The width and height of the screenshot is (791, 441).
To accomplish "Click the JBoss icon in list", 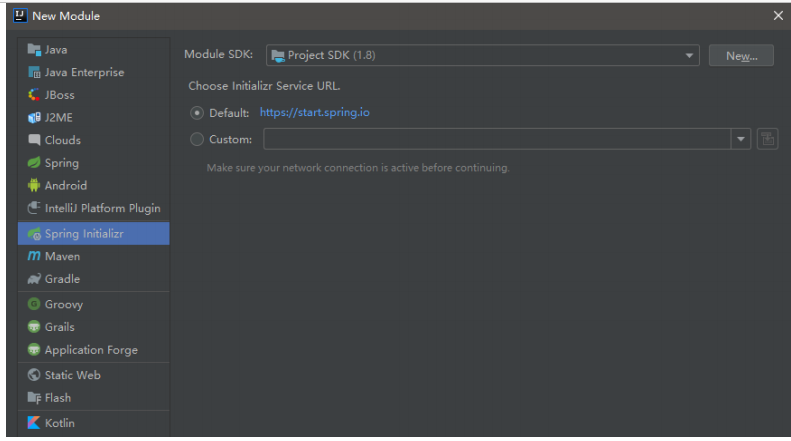I will click(x=34, y=95).
